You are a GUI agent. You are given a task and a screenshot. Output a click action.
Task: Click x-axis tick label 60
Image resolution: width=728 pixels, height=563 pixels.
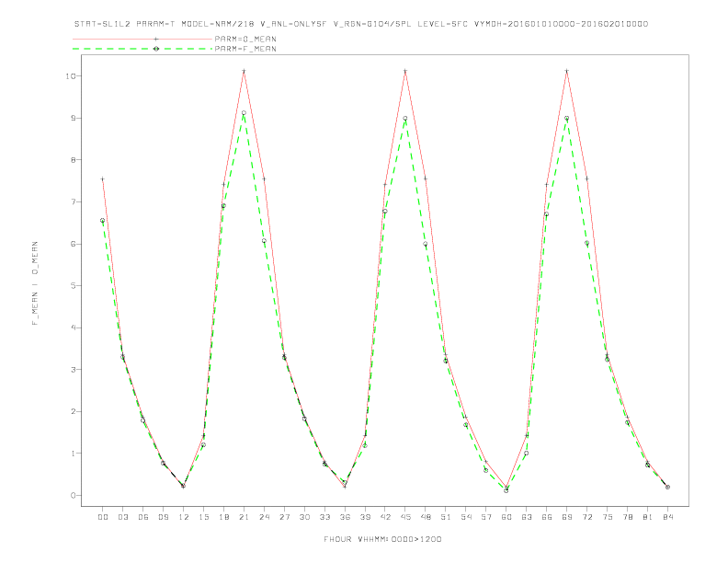click(506, 517)
